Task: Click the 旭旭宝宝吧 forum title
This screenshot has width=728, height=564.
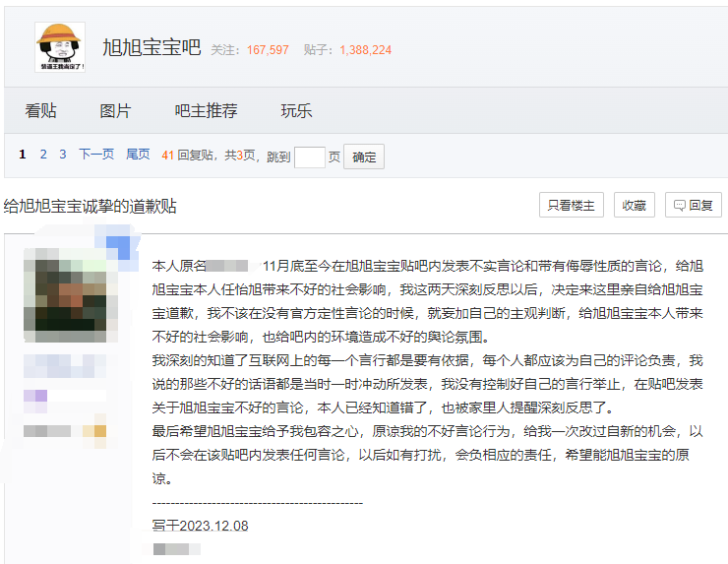Action: (152, 48)
